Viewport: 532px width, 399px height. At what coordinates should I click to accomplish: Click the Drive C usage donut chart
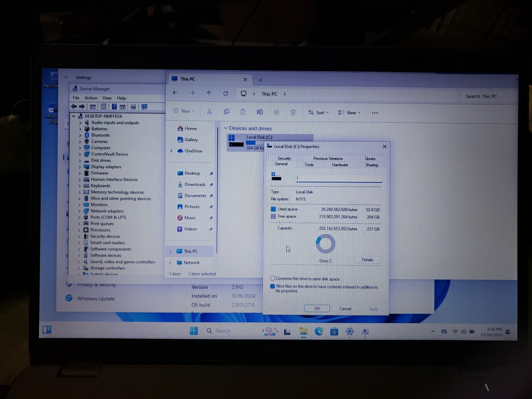point(325,244)
